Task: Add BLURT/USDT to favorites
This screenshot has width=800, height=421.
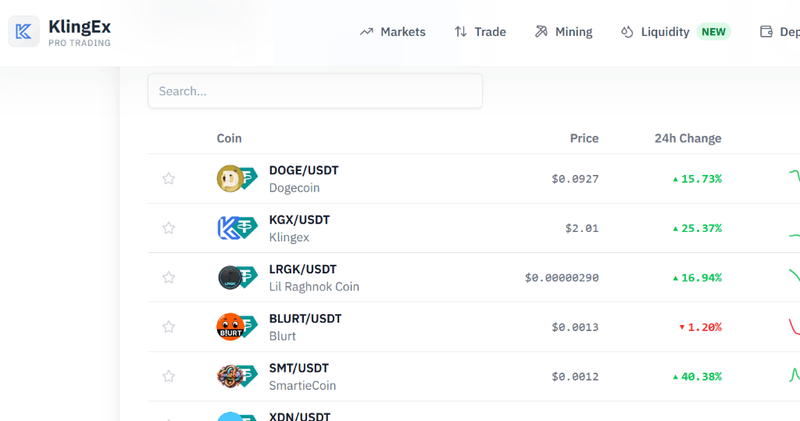Action: [169, 327]
